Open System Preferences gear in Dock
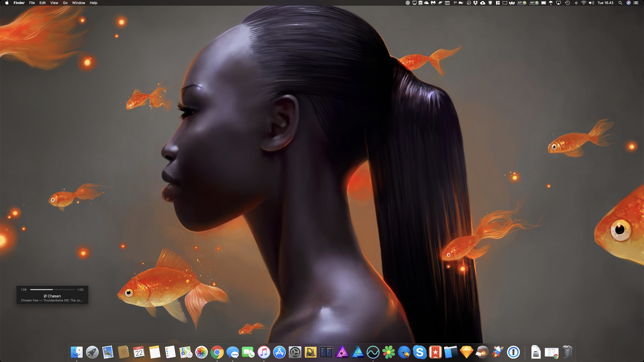644x362 pixels. coord(295,352)
